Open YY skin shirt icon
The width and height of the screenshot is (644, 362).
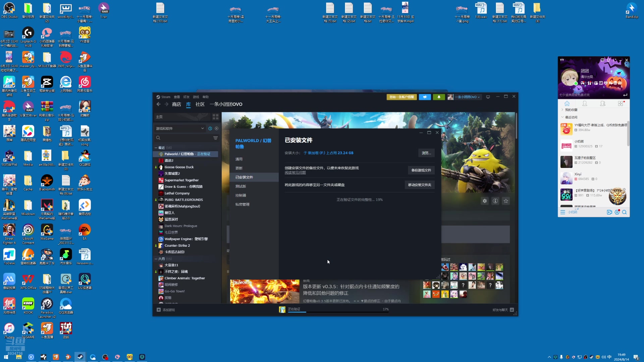(x=608, y=60)
